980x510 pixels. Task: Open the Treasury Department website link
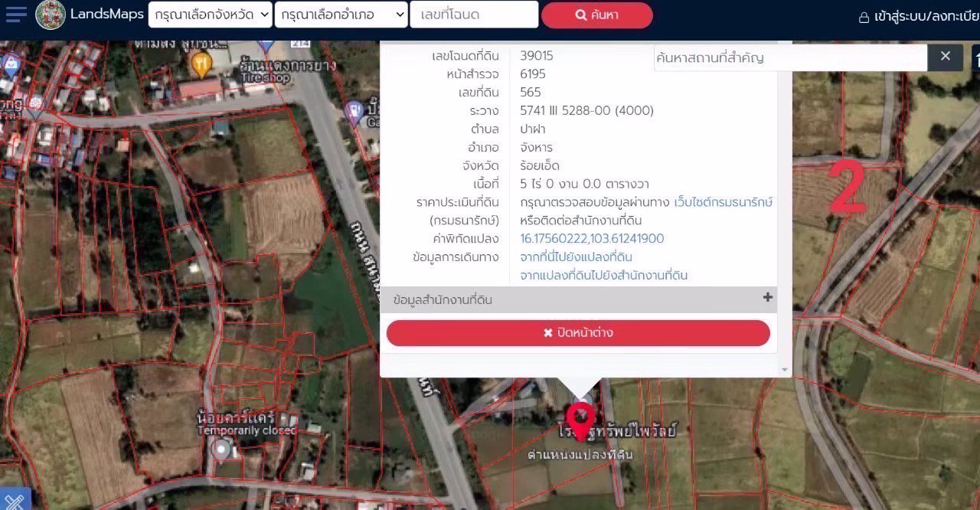(722, 202)
